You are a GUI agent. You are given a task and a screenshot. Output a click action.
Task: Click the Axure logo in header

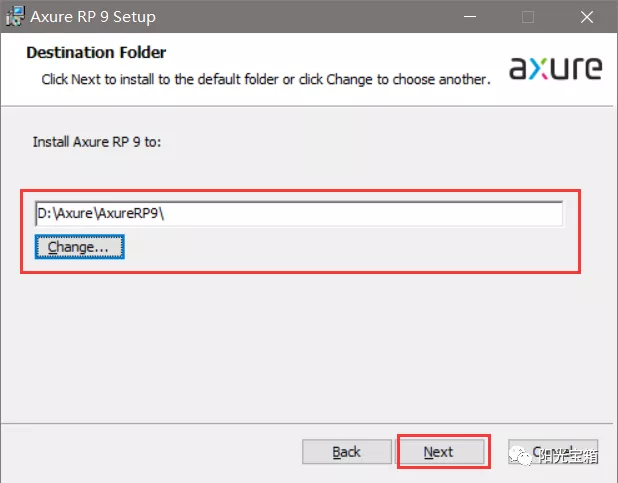(x=556, y=67)
